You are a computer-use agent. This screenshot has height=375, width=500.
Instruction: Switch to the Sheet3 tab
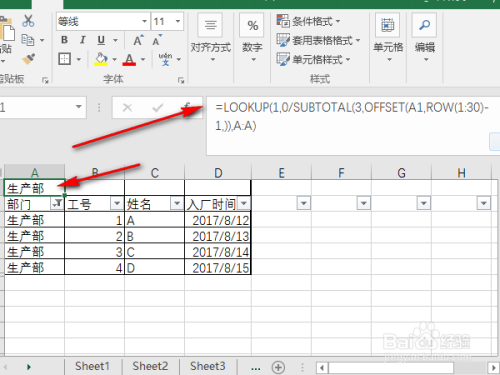click(x=207, y=366)
